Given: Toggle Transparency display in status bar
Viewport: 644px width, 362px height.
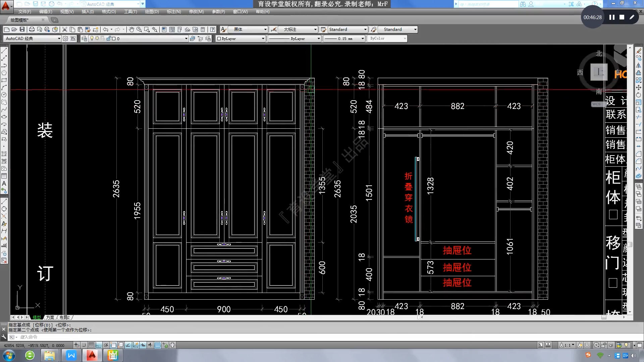Looking at the screenshot, I should coord(158,345).
